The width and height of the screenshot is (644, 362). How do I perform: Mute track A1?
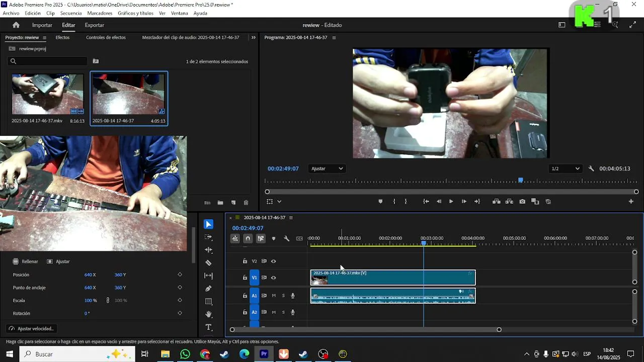(x=274, y=296)
